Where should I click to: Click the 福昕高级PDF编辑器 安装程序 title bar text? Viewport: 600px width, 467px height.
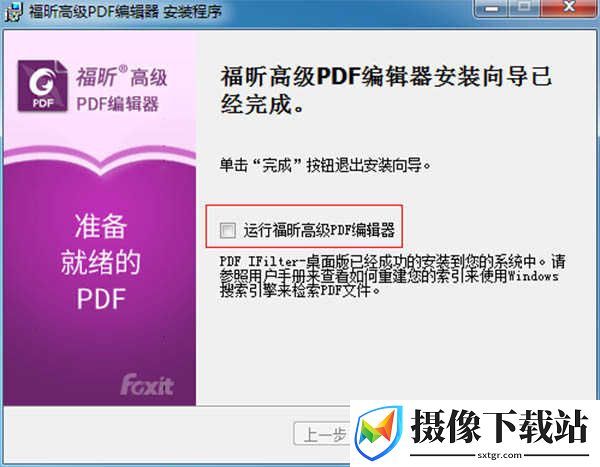tap(126, 11)
